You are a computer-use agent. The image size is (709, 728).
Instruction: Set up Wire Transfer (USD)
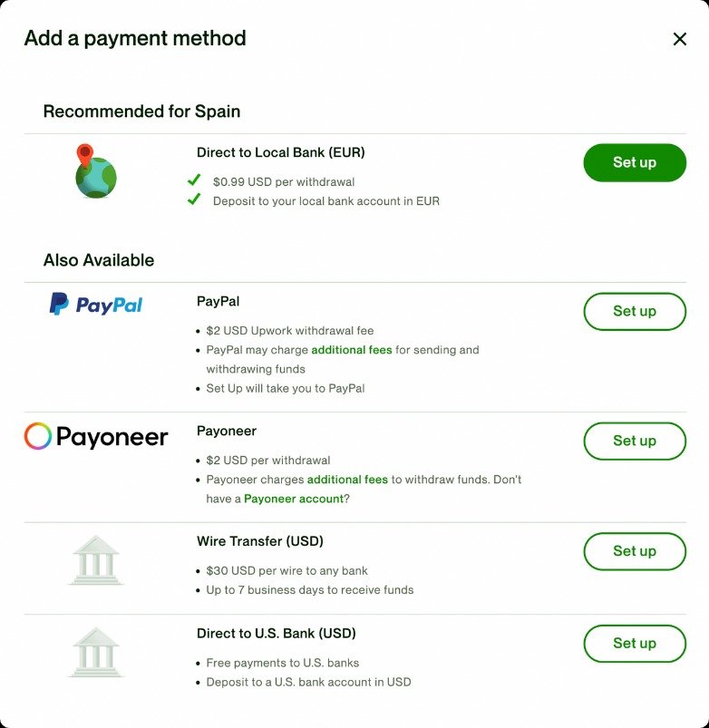pos(634,551)
